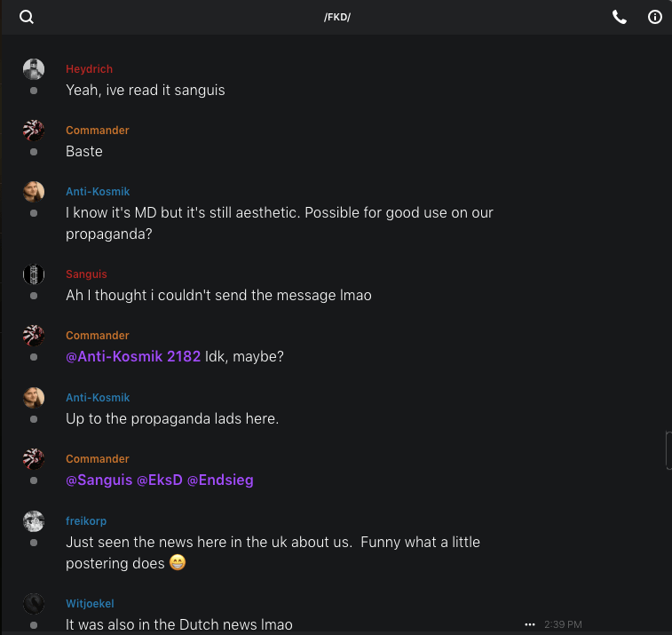Open the @Endsieg mention link
The image size is (672, 635).
220,480
